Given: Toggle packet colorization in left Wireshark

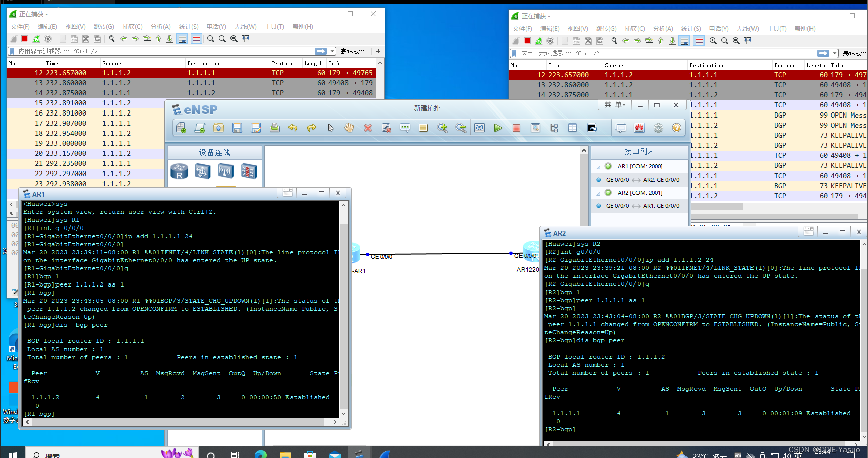Looking at the screenshot, I should point(197,39).
